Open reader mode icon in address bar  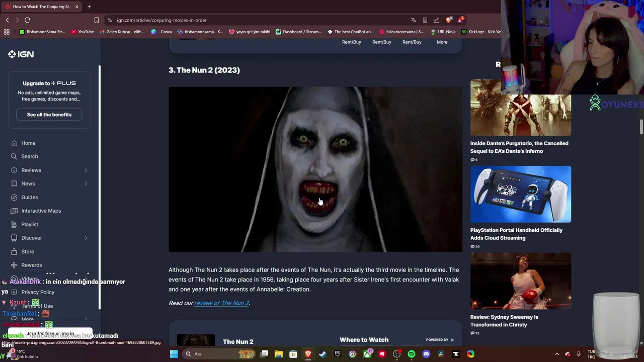(425, 20)
